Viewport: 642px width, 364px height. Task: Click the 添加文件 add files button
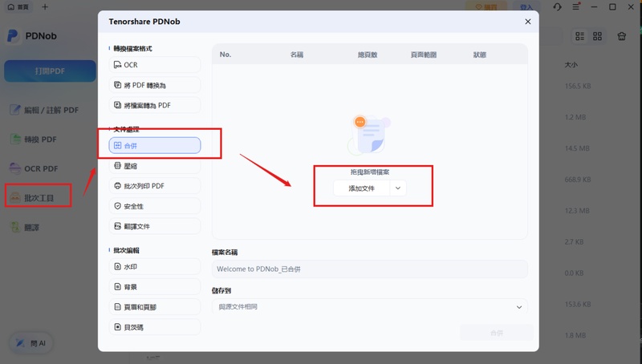click(361, 188)
